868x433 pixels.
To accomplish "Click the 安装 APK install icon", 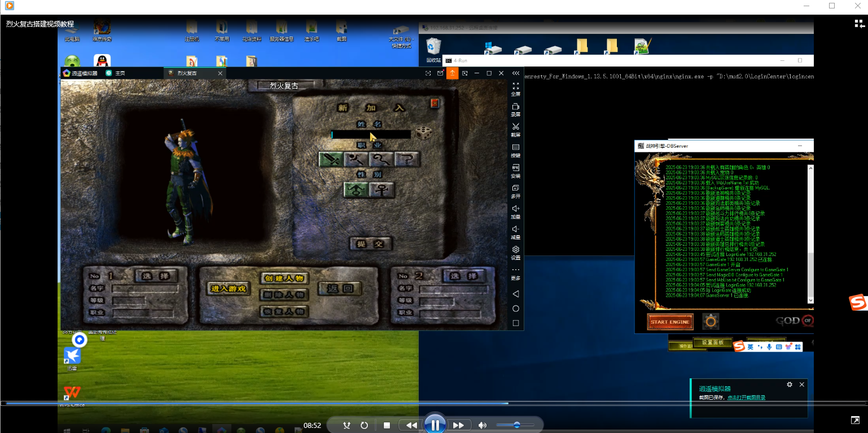I will pos(515,171).
